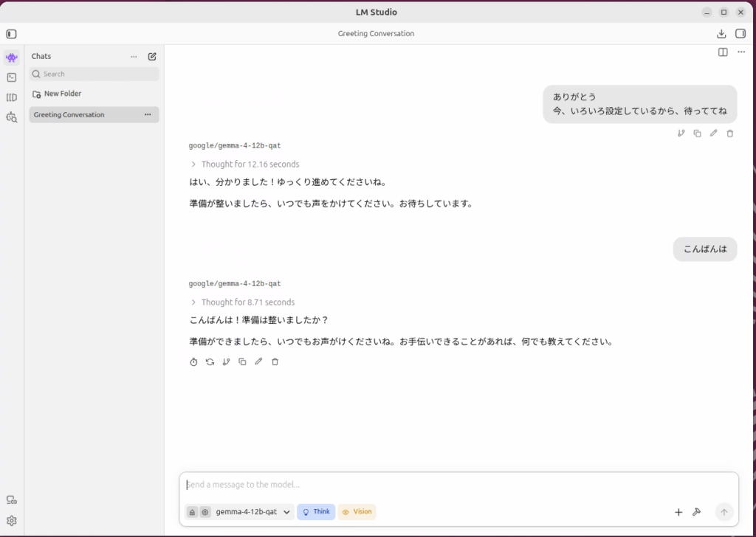Screen dimensions: 756x537
Task: Select the Greeting Conversation chat
Action: [x=94, y=114]
